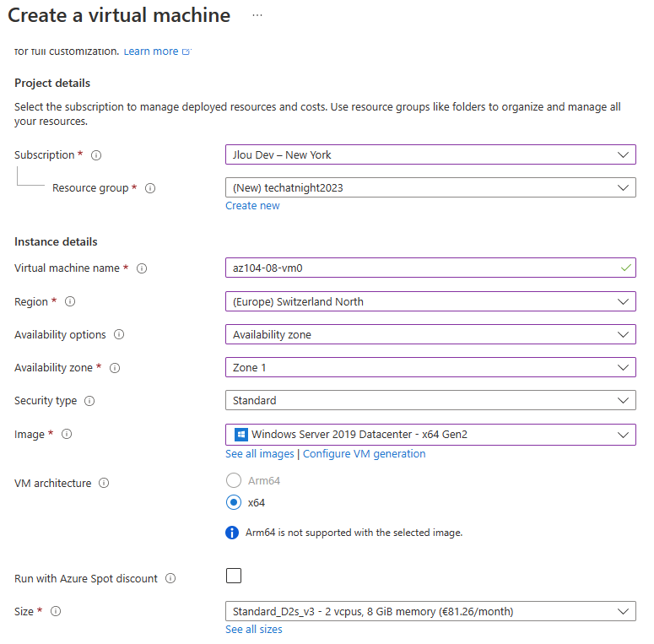The width and height of the screenshot is (654, 644).
Task: Click the green checkmark in the VM name field
Action: click(625, 268)
